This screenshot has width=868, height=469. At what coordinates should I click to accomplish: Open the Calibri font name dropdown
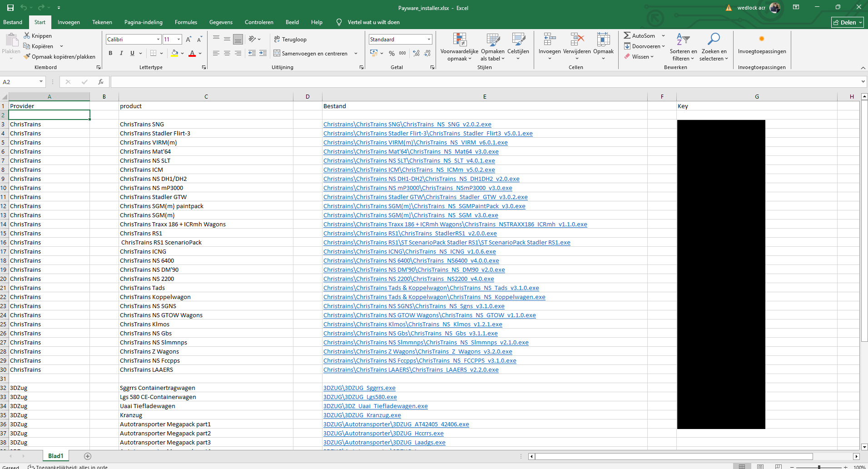[x=158, y=40]
